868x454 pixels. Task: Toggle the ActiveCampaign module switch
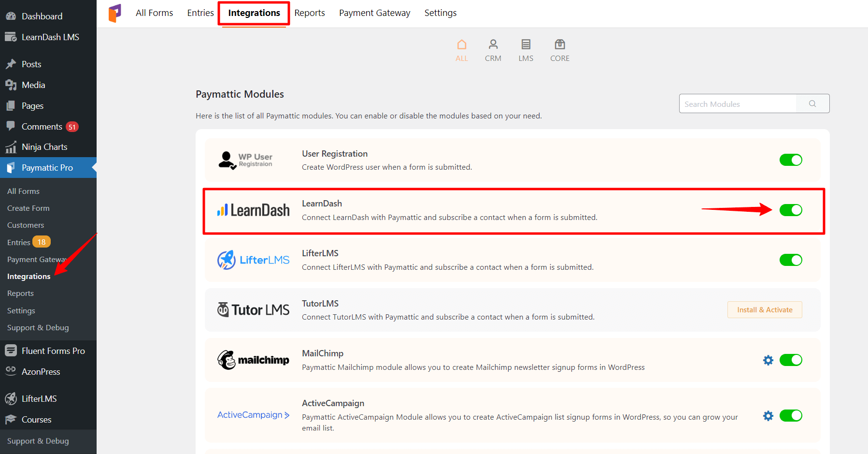(x=791, y=416)
